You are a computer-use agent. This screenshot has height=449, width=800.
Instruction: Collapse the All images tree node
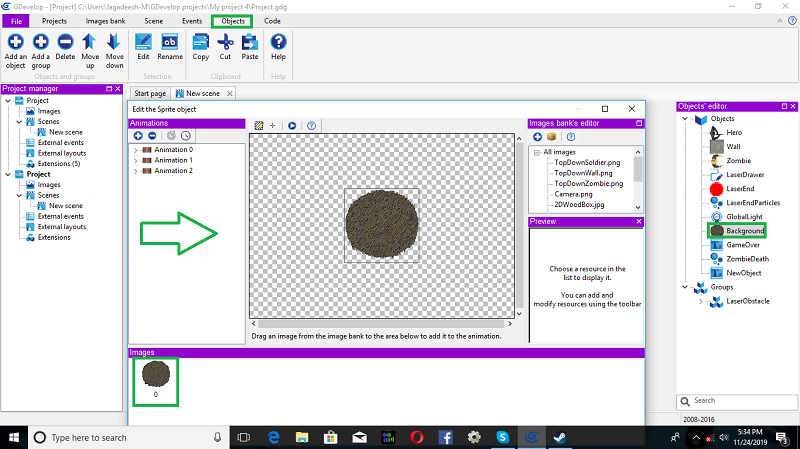[x=536, y=152]
